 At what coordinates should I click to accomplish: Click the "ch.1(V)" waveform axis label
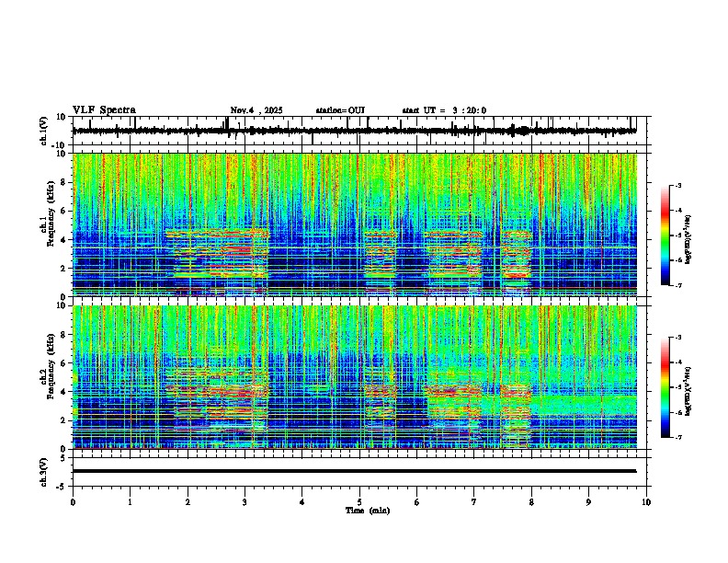44,131
